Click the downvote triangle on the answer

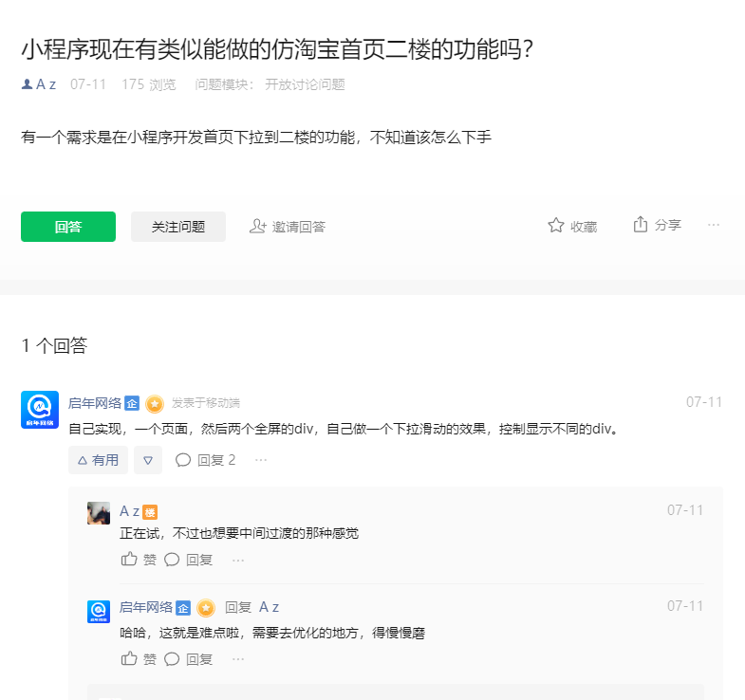(x=148, y=460)
